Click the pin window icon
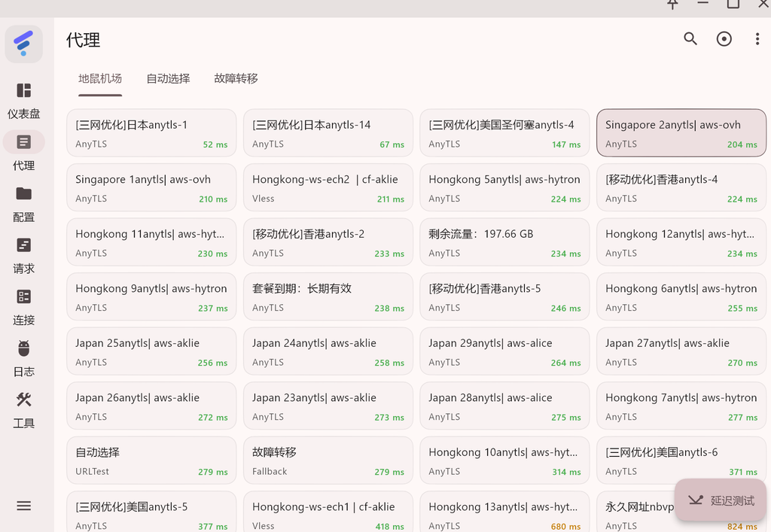This screenshot has width=771, height=532. click(672, 5)
